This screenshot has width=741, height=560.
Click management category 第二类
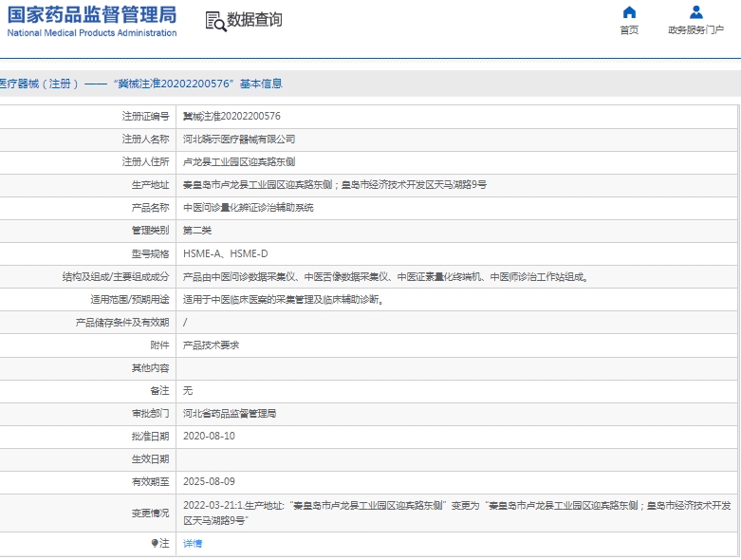197,230
